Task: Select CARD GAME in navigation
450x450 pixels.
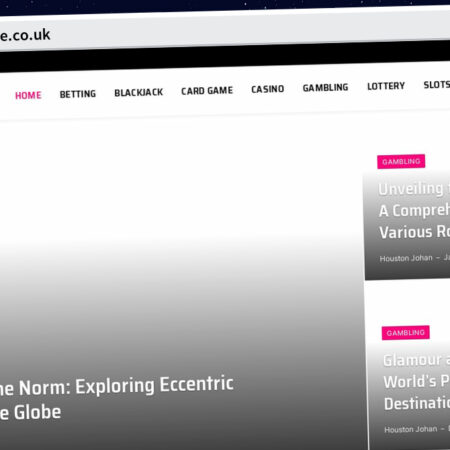Action: [207, 91]
